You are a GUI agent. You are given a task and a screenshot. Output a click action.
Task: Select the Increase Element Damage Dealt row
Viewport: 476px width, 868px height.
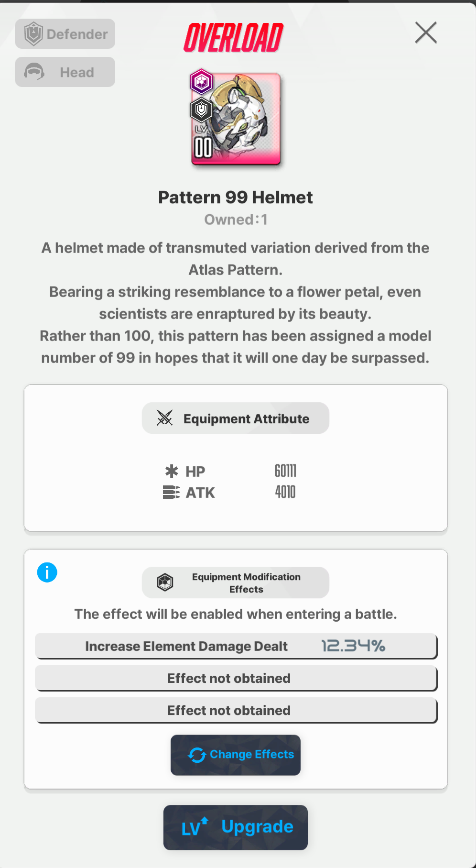236,646
